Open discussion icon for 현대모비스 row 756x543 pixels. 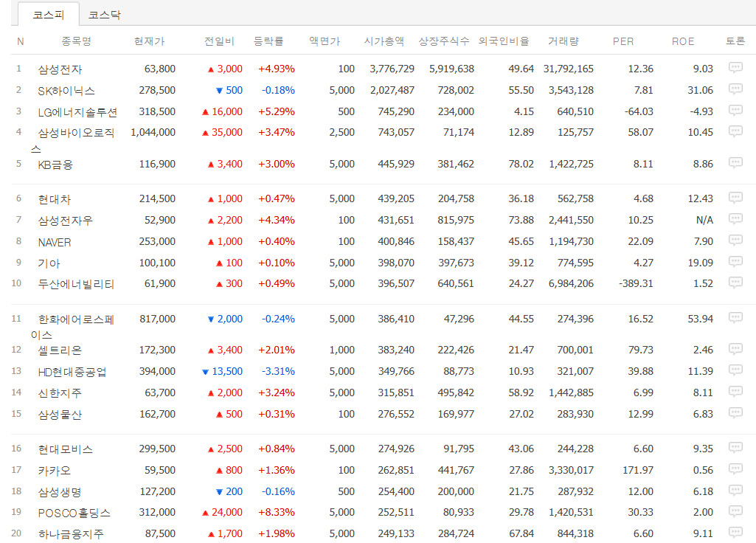(x=735, y=448)
